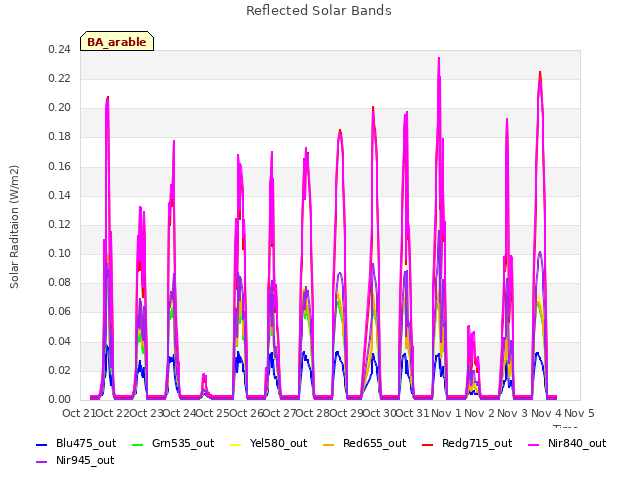Click the Red655_out orange legend swatch
This screenshot has width=640, height=480.
(329, 444)
